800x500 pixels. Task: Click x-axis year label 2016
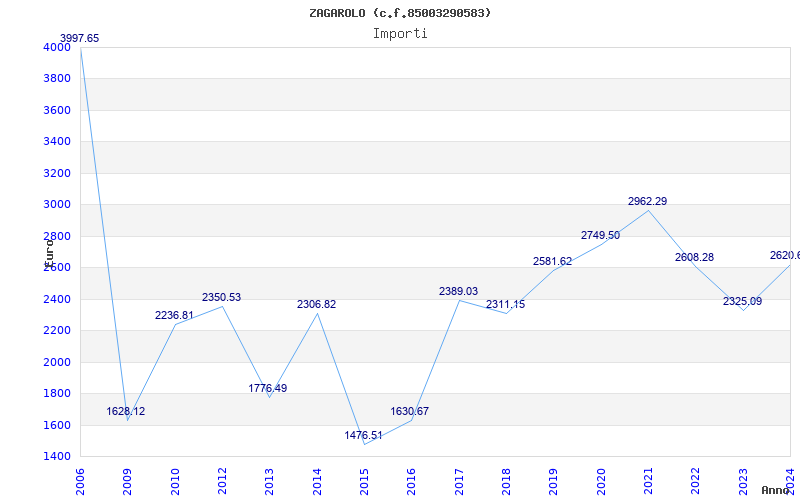point(412,481)
